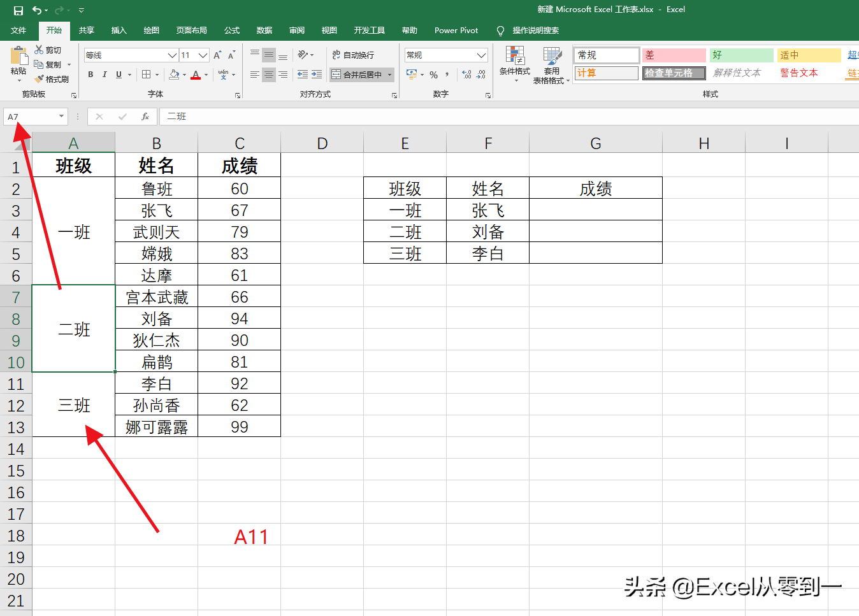Click the Insert Function fx icon
This screenshot has width=859, height=616.
pos(145,117)
